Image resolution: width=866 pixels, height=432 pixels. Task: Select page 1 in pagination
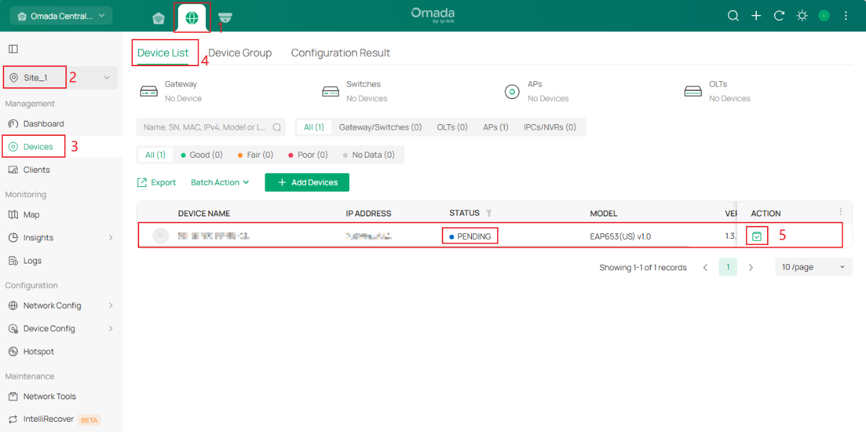coord(728,267)
